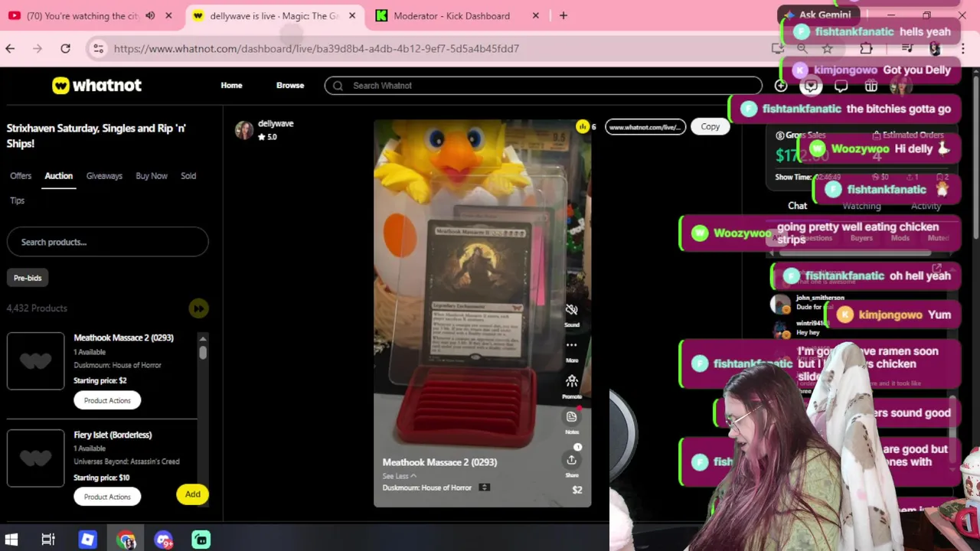Click the plus create icon in the Whatnot header
Viewport: 980px width, 551px height.
pos(780,86)
